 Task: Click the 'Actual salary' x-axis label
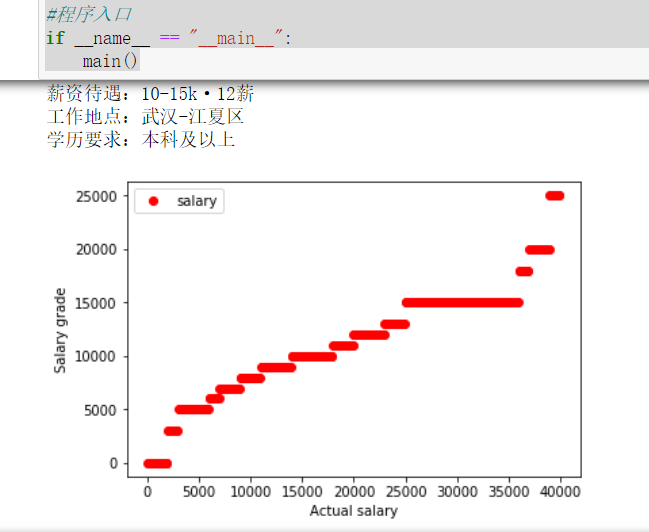tap(353, 510)
